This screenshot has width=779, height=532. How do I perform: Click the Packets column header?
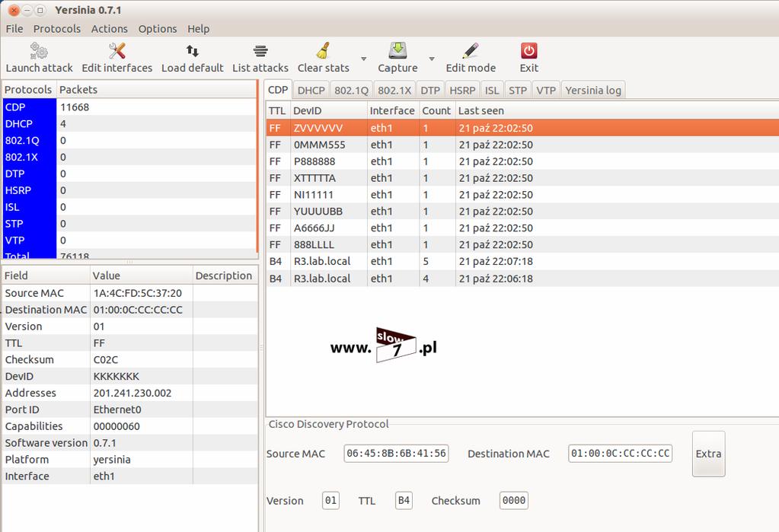click(x=157, y=89)
